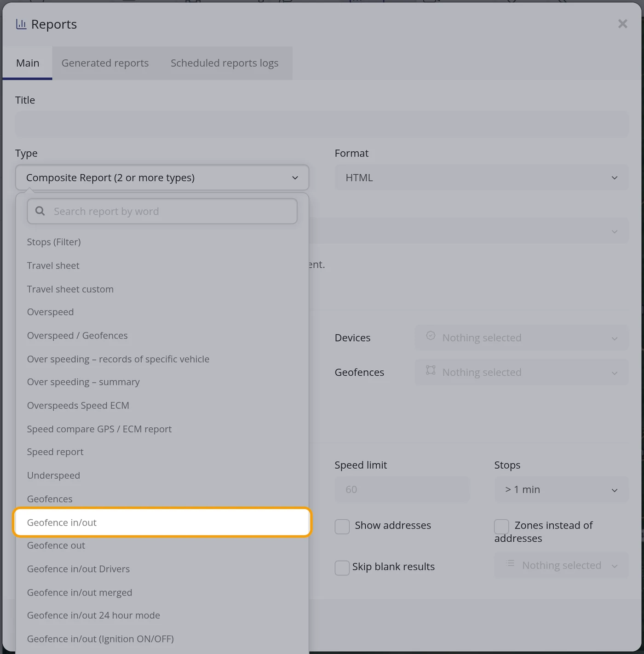Open the Geofences 'Nothing selected' dropdown

[522, 373]
